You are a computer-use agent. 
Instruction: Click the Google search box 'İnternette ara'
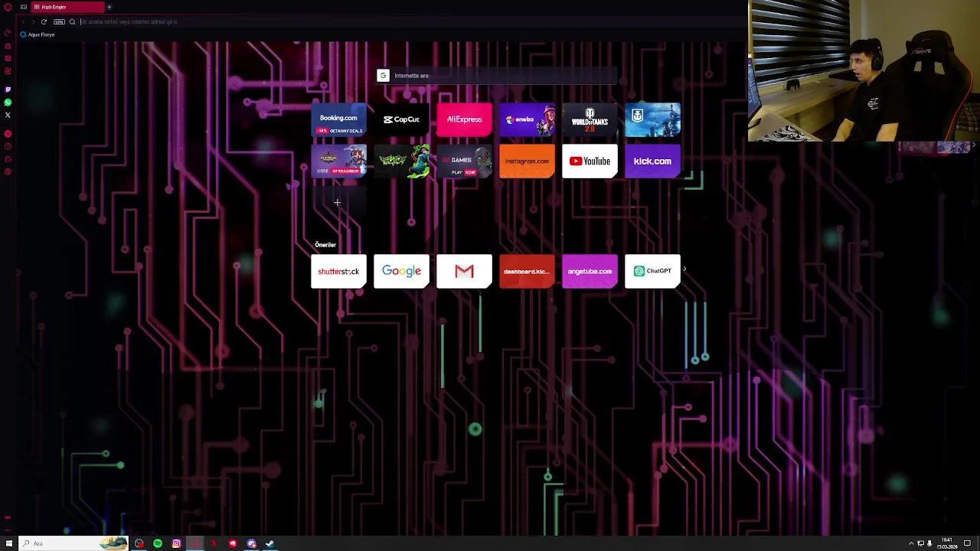[497, 76]
